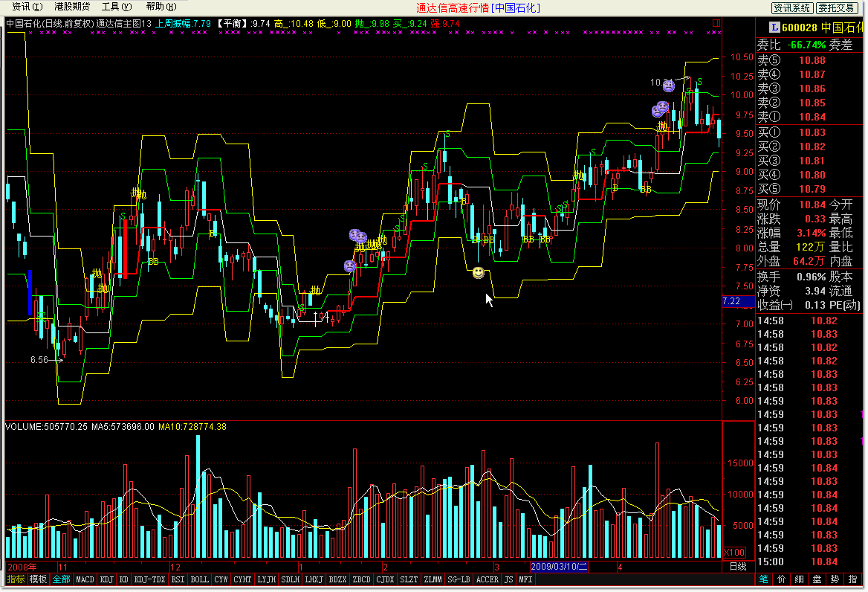
Task: Select the 势 tab in the right panel
Action: (x=835, y=579)
